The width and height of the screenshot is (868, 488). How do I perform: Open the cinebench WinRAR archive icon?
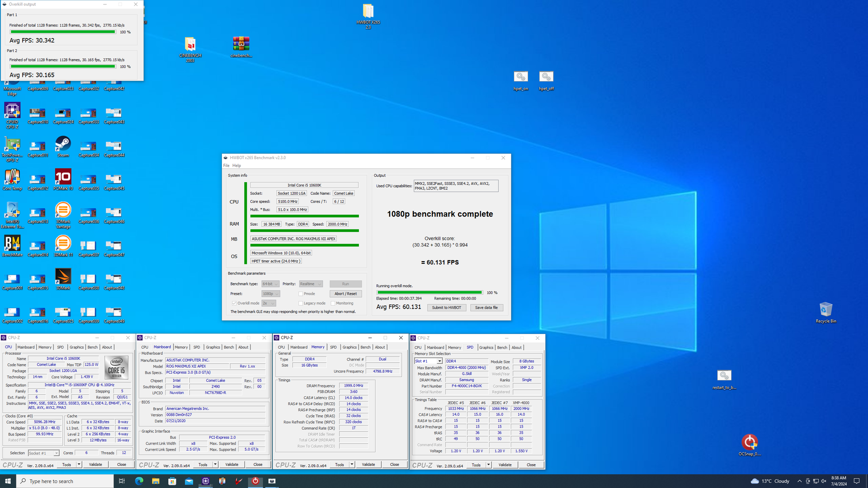pos(241,47)
